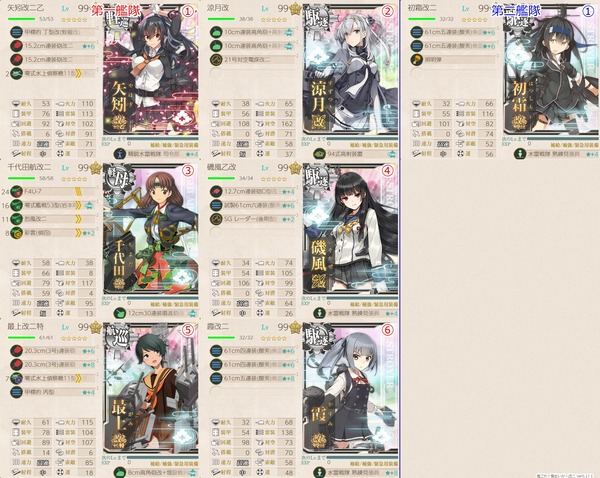This screenshot has height=478, width=600.
Task: Select Isokaze ship card portrait
Action: tap(351, 230)
